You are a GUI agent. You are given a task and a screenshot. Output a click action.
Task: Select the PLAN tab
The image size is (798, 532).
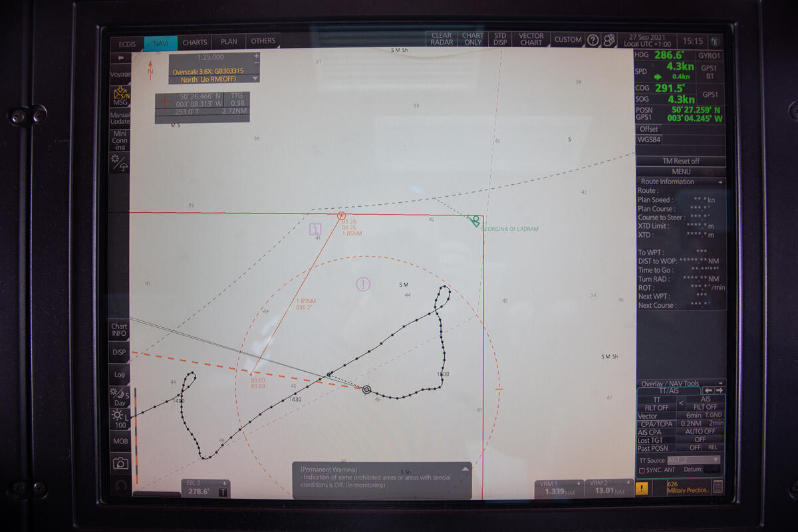tap(229, 41)
